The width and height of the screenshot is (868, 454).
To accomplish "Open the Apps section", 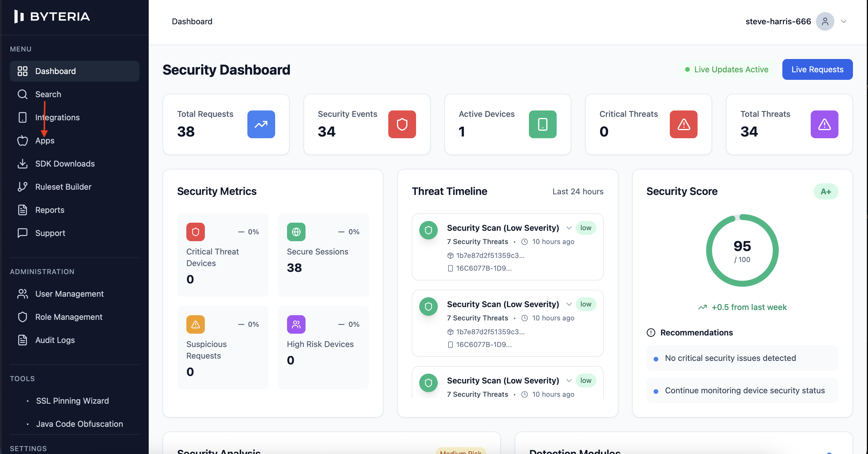I will click(x=74, y=141).
